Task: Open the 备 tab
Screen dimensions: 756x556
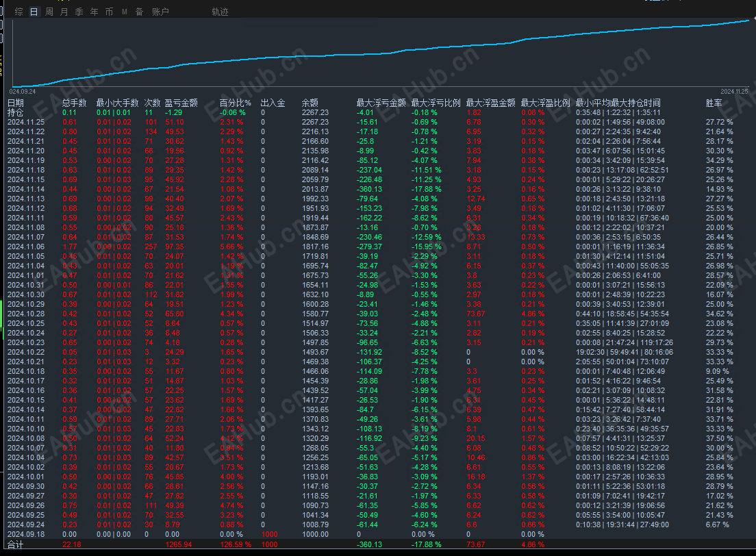Action: 139,12
